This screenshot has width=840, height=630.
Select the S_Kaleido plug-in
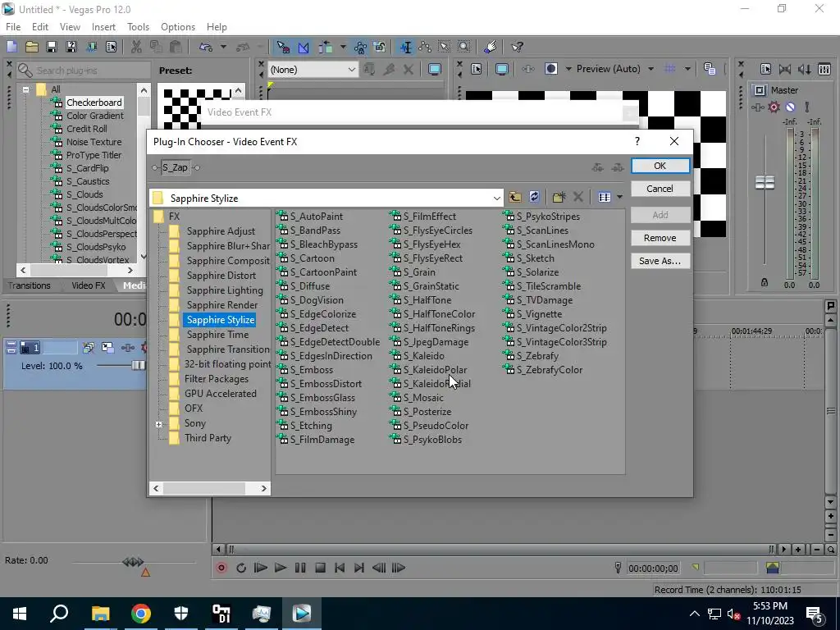click(x=423, y=356)
